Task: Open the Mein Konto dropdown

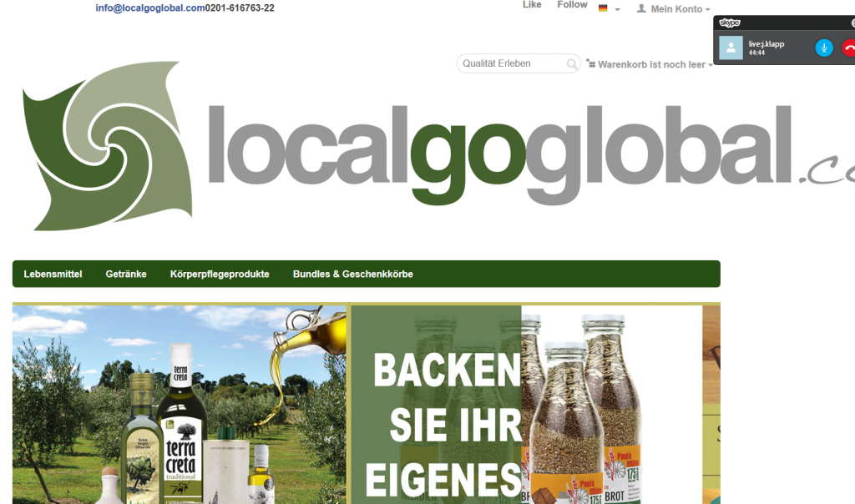Action: pos(676,8)
